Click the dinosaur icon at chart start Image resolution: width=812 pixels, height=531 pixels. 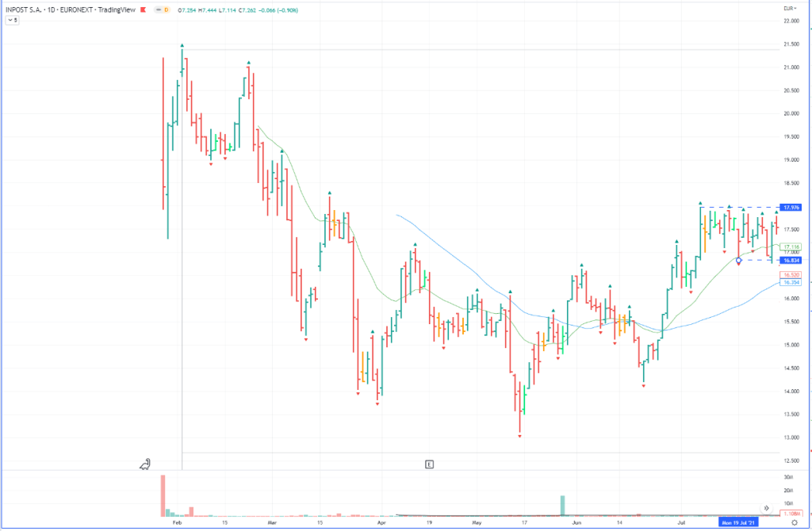pyautogui.click(x=145, y=464)
